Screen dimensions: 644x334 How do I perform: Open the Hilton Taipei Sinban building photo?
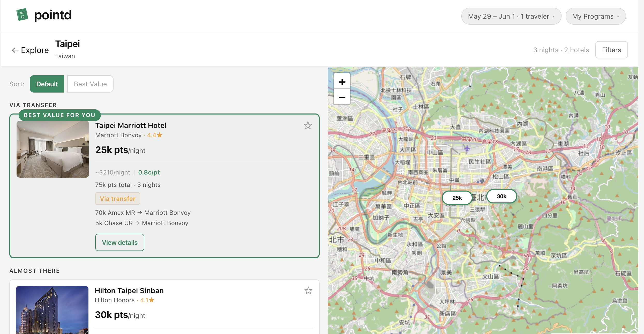[x=52, y=310]
